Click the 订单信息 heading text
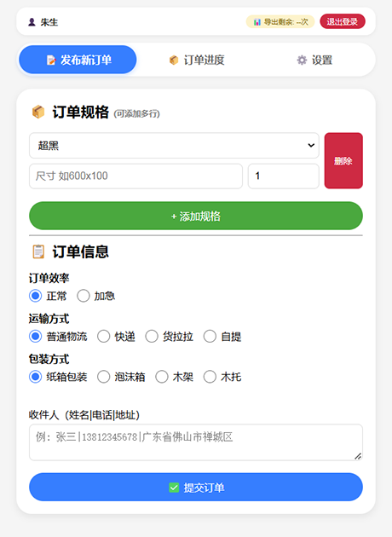The height and width of the screenshot is (537, 392). click(x=80, y=251)
